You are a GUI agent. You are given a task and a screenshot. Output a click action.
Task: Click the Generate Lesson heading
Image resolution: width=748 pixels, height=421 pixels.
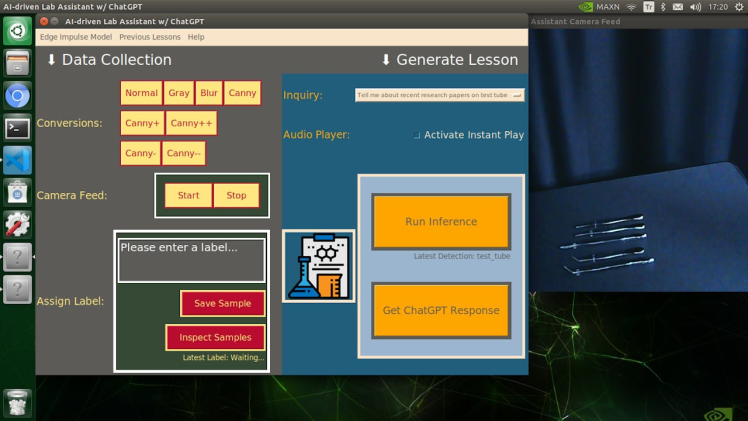pyautogui.click(x=449, y=60)
